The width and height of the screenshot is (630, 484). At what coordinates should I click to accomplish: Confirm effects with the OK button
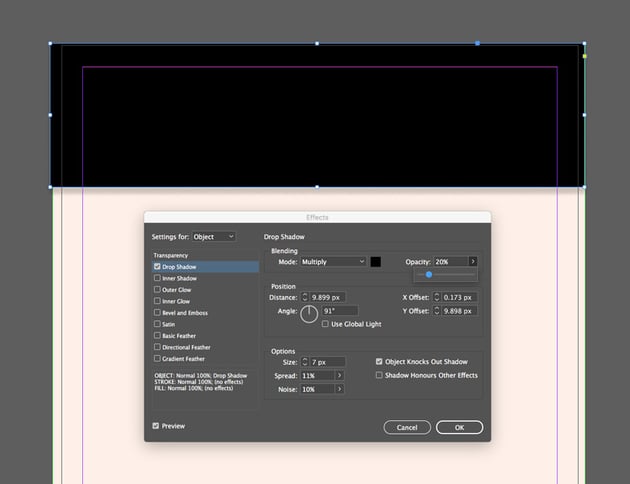[459, 427]
